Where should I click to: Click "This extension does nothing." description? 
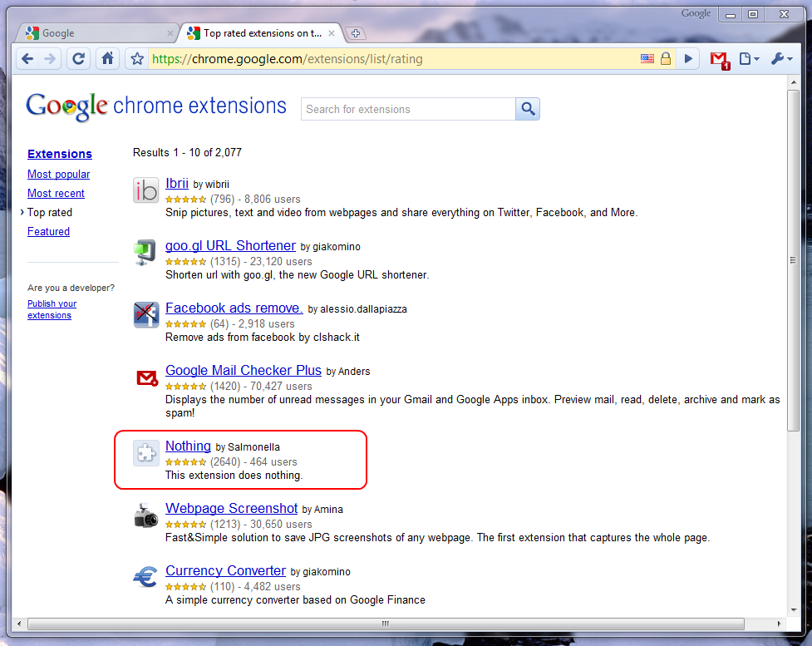(234, 475)
